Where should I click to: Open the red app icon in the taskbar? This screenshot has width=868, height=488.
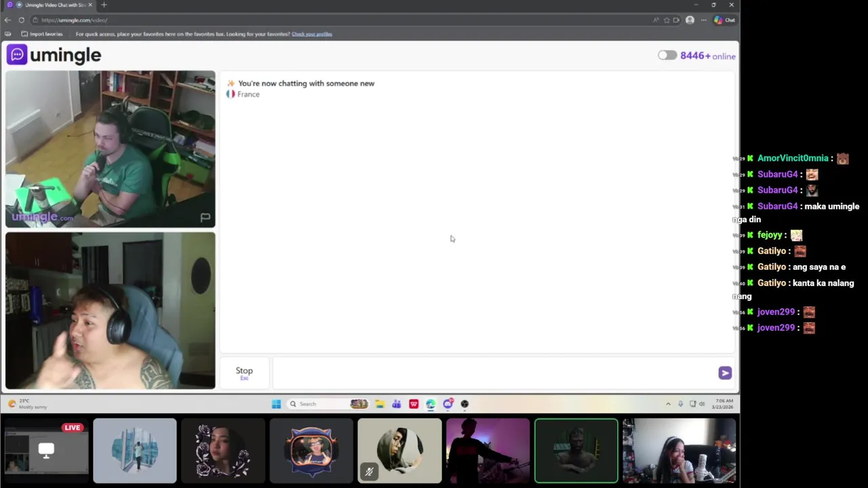[x=414, y=404]
